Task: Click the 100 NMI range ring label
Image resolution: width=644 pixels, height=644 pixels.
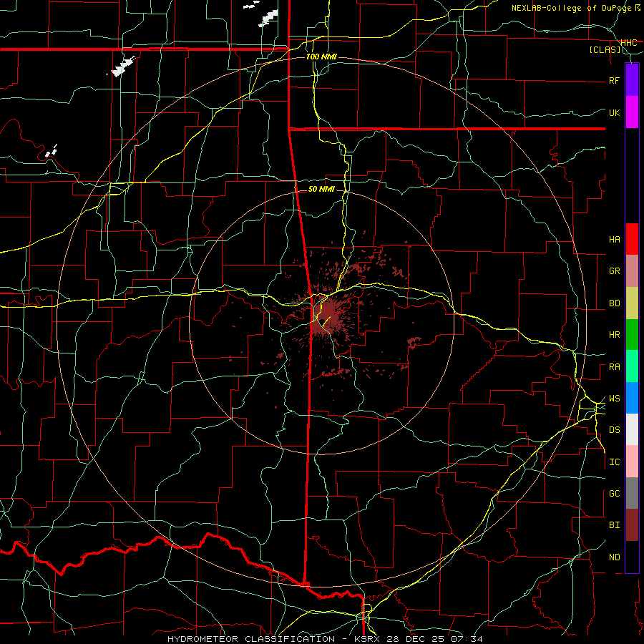Action: click(321, 57)
